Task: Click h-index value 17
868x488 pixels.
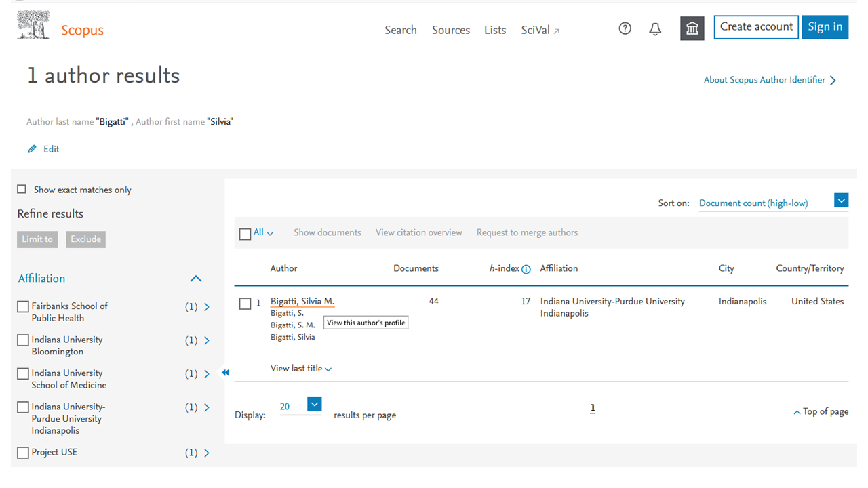Action: coord(526,301)
